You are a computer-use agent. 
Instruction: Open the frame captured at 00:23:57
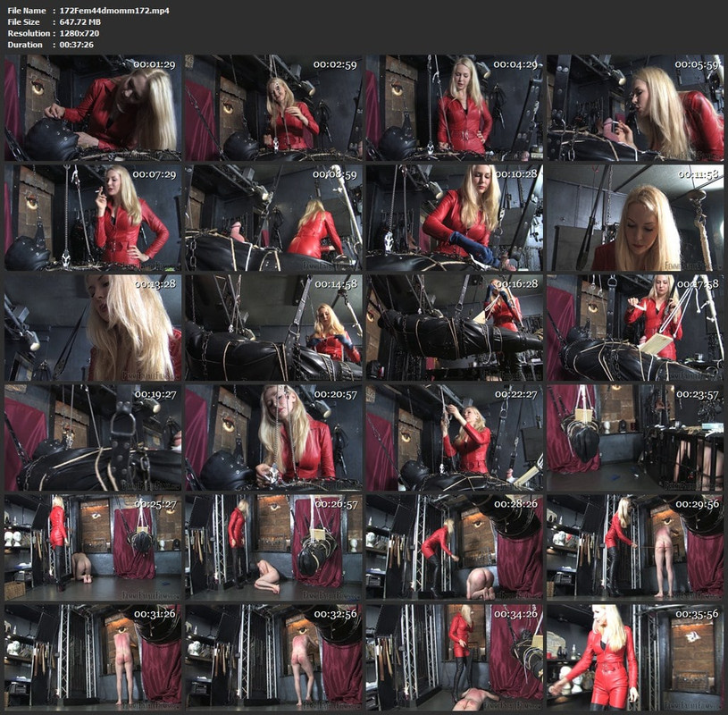[635, 438]
